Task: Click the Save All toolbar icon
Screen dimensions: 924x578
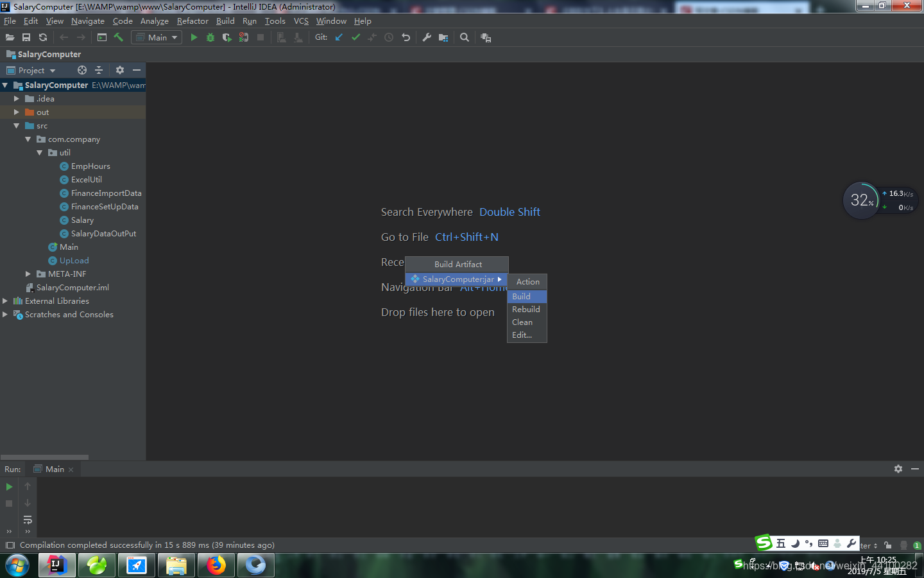Action: [26, 37]
